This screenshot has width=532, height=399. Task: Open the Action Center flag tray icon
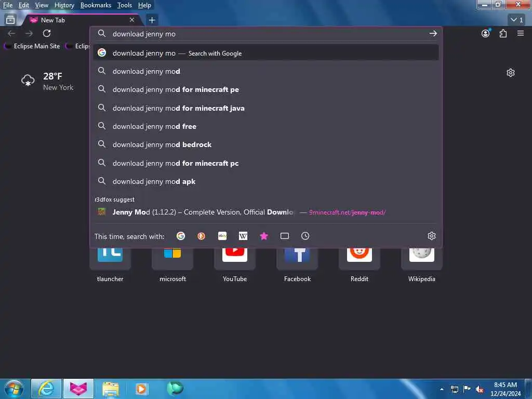[467, 389]
